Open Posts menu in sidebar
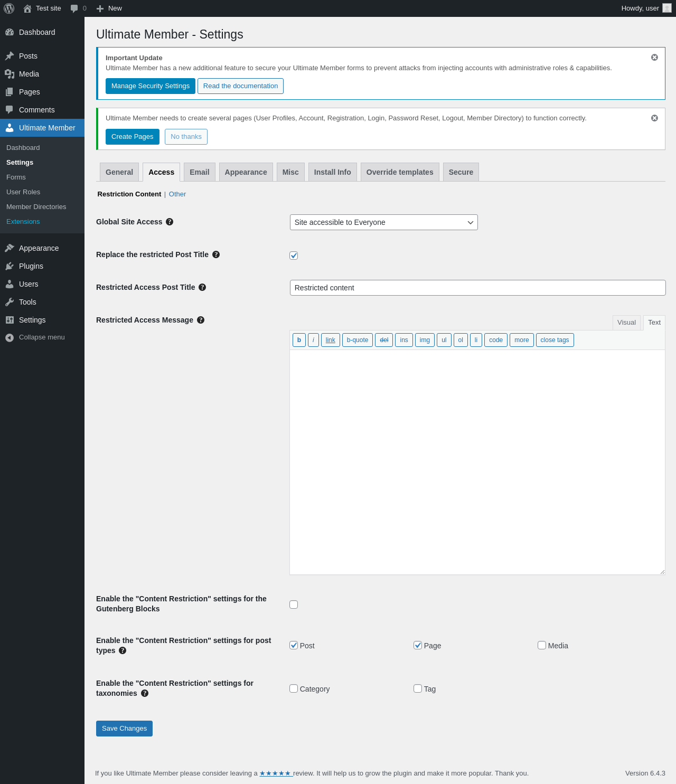 [x=42, y=56]
